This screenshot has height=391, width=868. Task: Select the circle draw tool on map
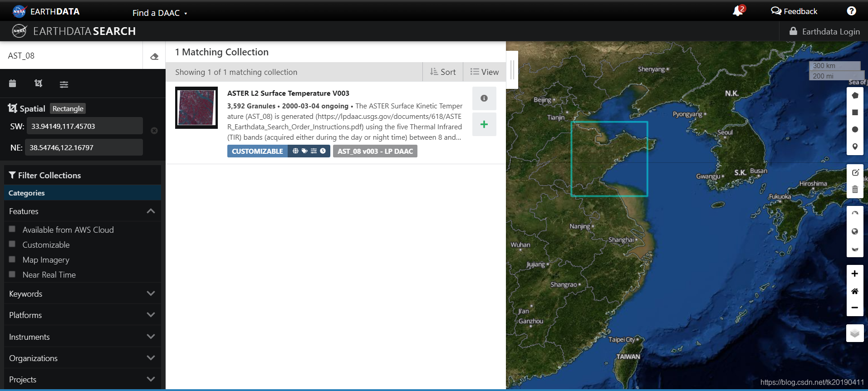click(855, 130)
